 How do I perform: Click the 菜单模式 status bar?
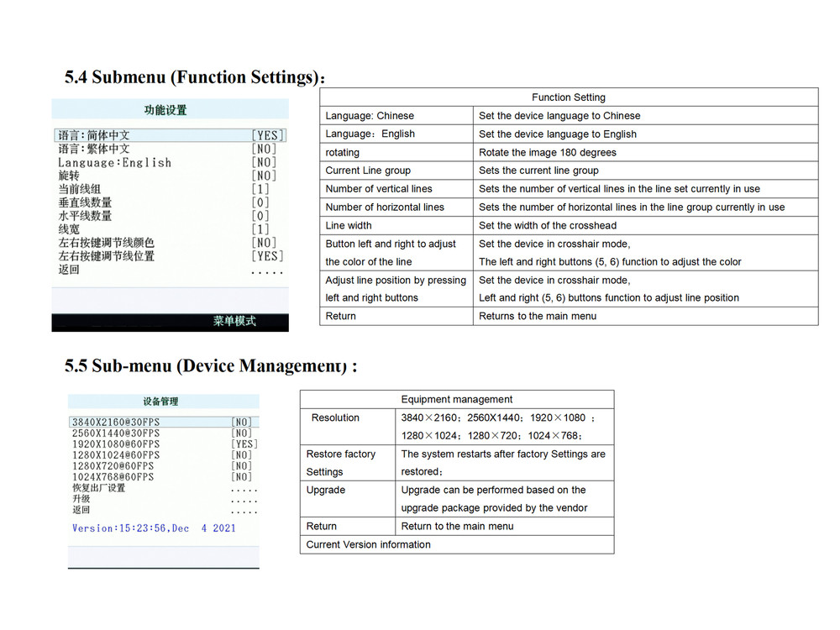point(234,322)
